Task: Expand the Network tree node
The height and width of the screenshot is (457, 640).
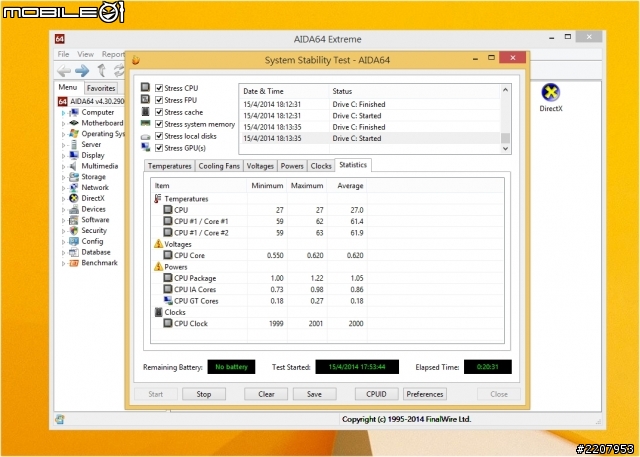Action: click(63, 188)
